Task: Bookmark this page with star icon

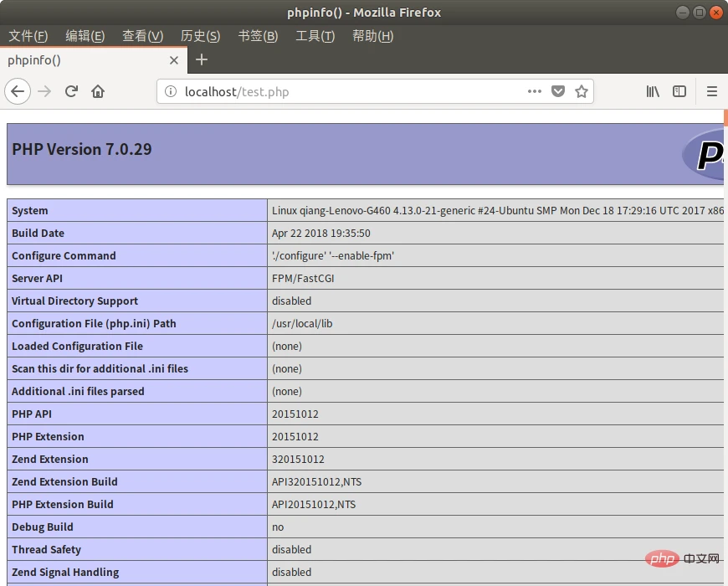Action: point(582,91)
